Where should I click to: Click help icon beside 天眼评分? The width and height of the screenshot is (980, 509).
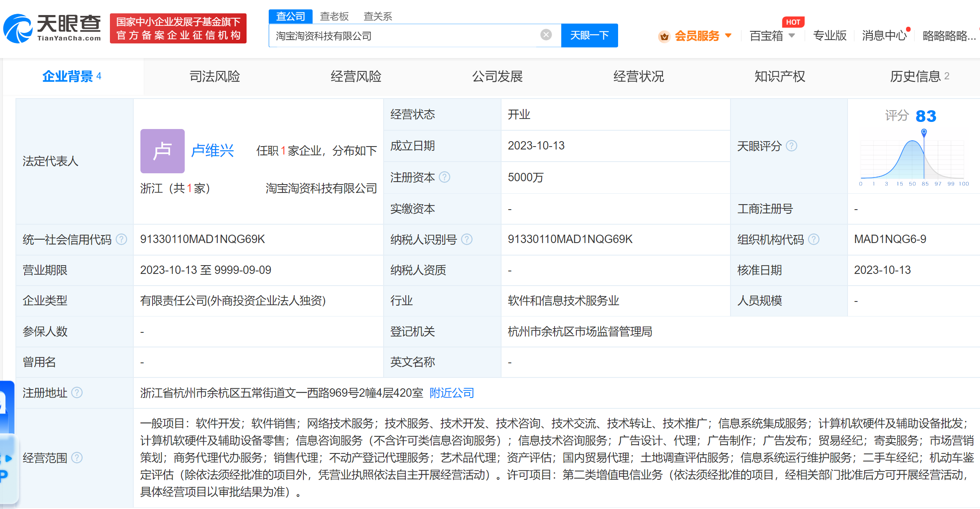click(x=792, y=146)
